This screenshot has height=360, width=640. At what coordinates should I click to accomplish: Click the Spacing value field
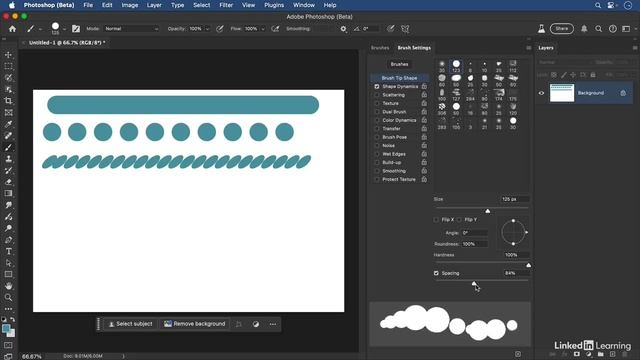pyautogui.click(x=516, y=273)
